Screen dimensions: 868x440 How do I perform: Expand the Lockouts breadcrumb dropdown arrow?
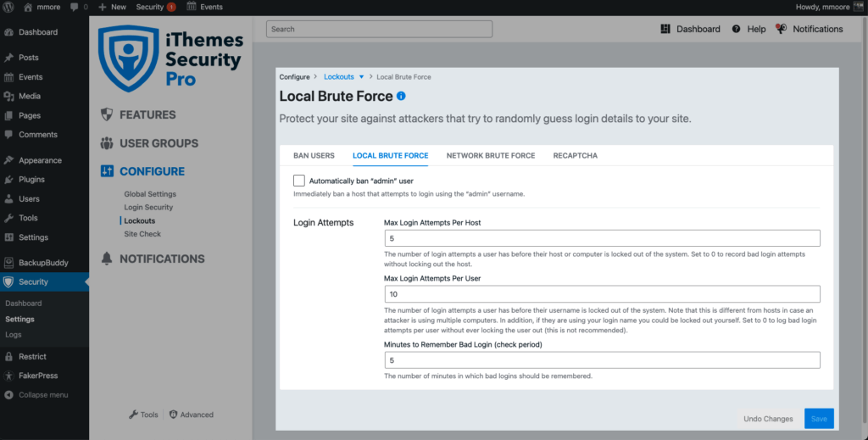pos(361,77)
